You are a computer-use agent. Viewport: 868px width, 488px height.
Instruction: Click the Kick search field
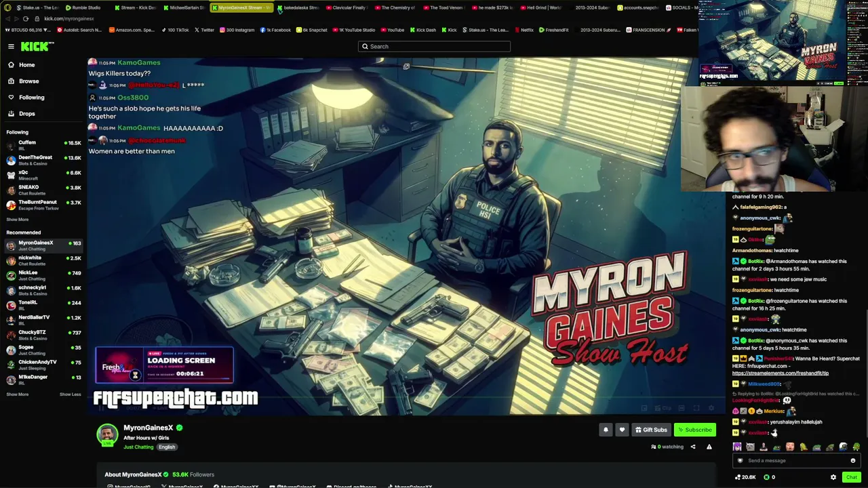434,46
